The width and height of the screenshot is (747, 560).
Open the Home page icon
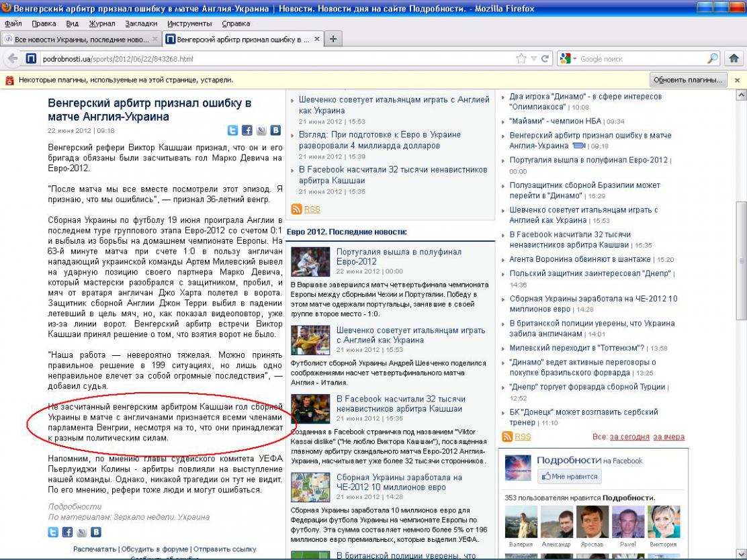point(734,58)
